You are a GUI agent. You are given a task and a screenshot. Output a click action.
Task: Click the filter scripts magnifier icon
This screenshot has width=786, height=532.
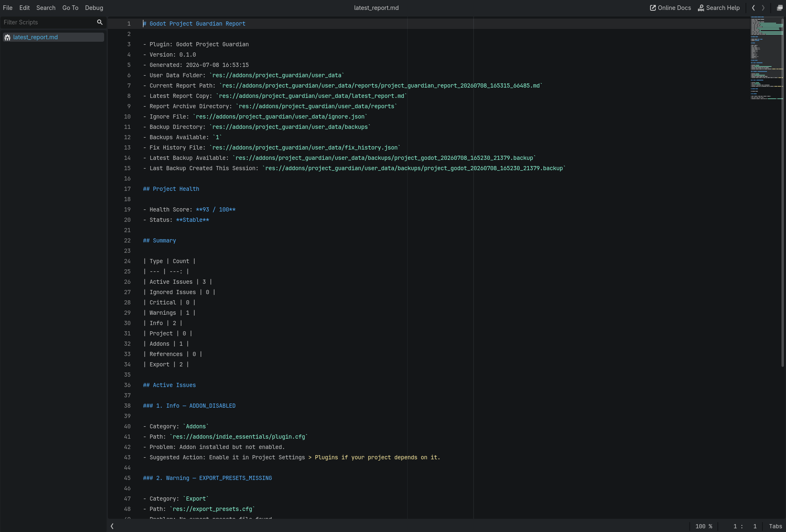point(100,22)
